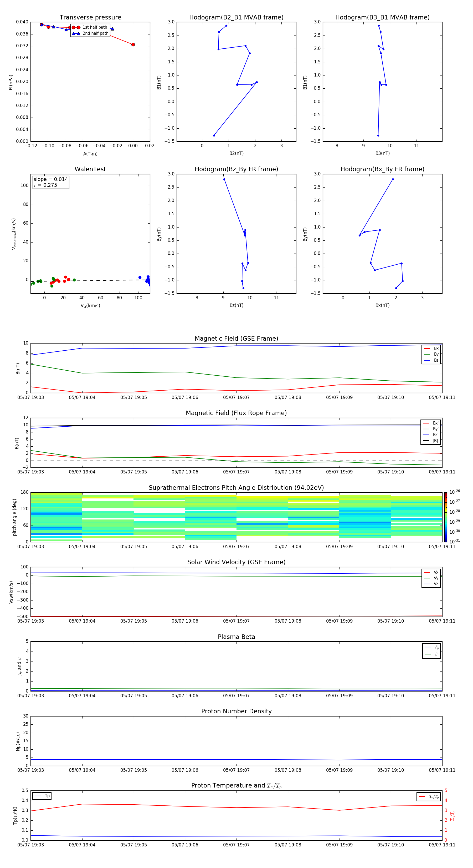The height and width of the screenshot is (868, 473).
Task: Click "Bz" in the GSE magnetic field legend
Action: pos(436,360)
